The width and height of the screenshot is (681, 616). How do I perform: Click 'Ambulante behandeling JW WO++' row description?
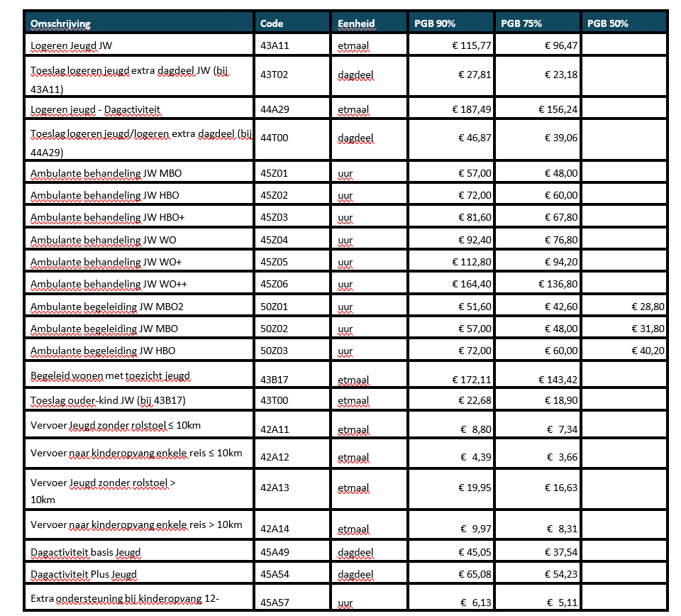(x=109, y=284)
